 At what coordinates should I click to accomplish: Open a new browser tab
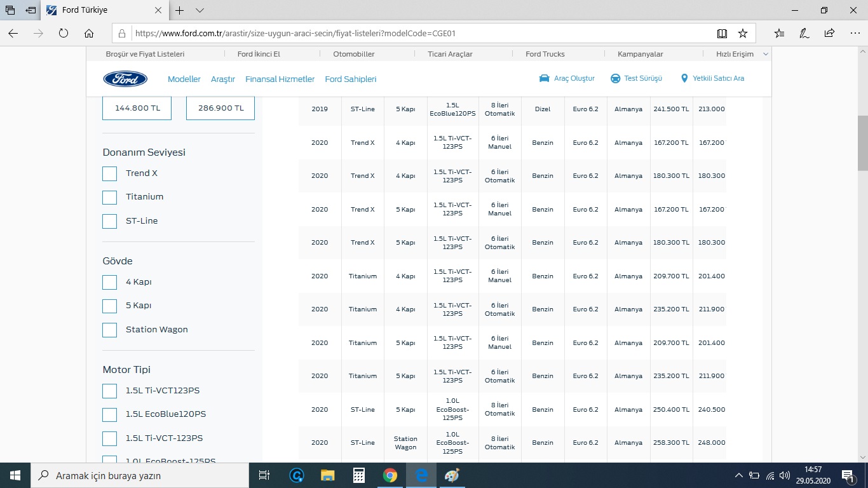point(180,10)
